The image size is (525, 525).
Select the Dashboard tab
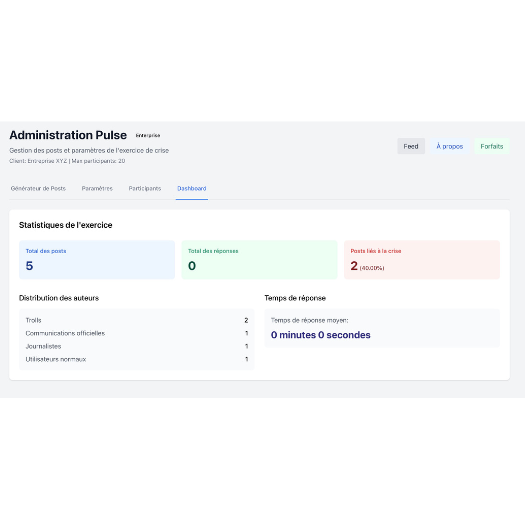[x=192, y=189]
